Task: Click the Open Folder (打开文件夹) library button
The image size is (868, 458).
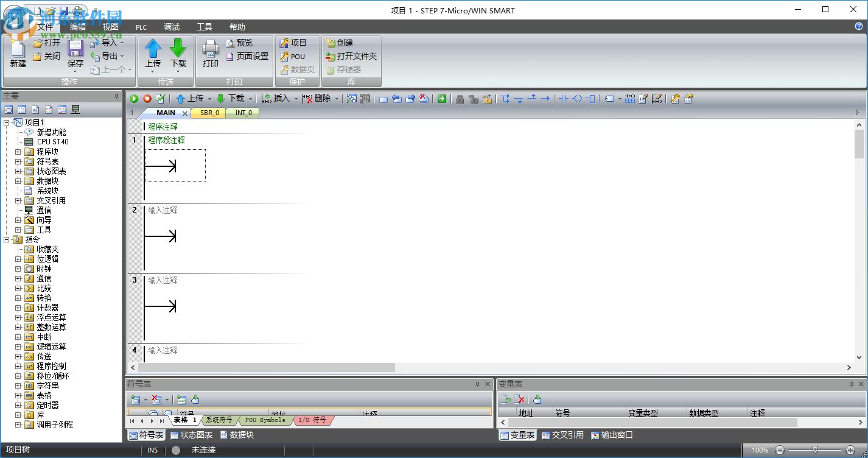Action: tap(351, 56)
